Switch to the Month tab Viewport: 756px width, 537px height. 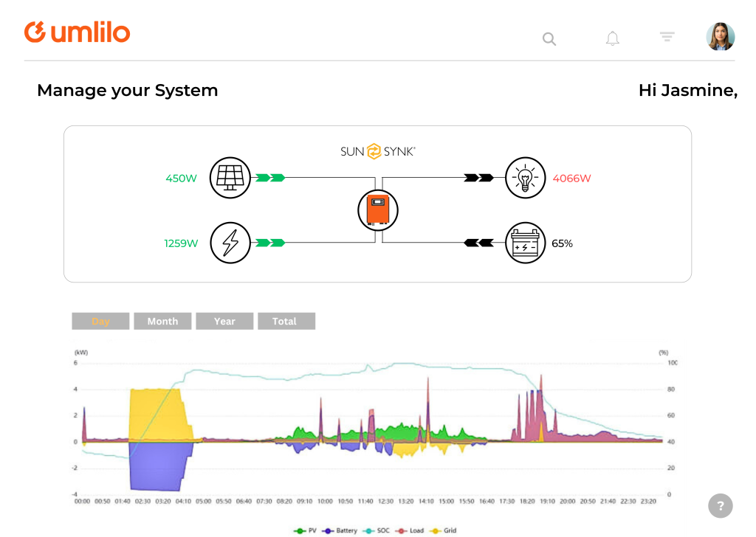162,322
